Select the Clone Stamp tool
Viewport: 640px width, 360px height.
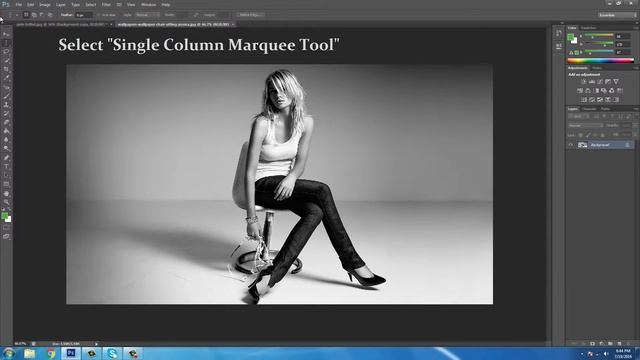[6, 104]
